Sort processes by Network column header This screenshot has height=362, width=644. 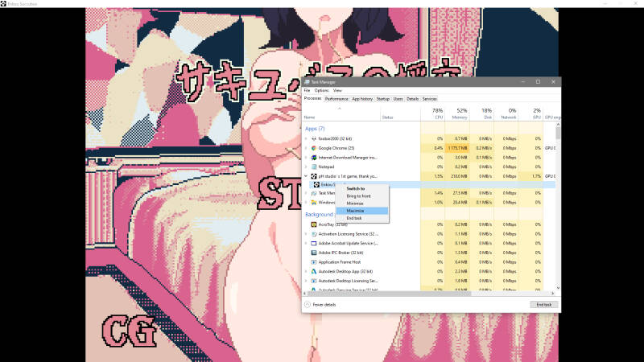point(506,113)
